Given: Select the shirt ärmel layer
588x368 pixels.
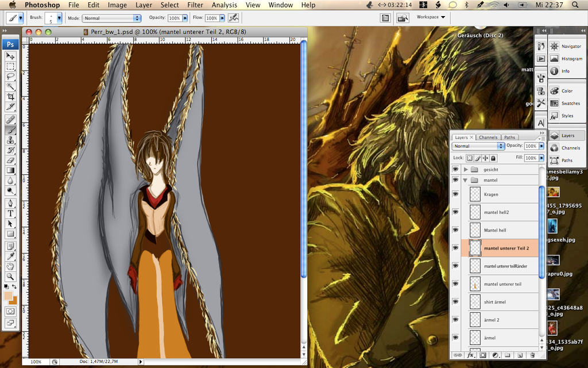Looking at the screenshot, I should 494,302.
